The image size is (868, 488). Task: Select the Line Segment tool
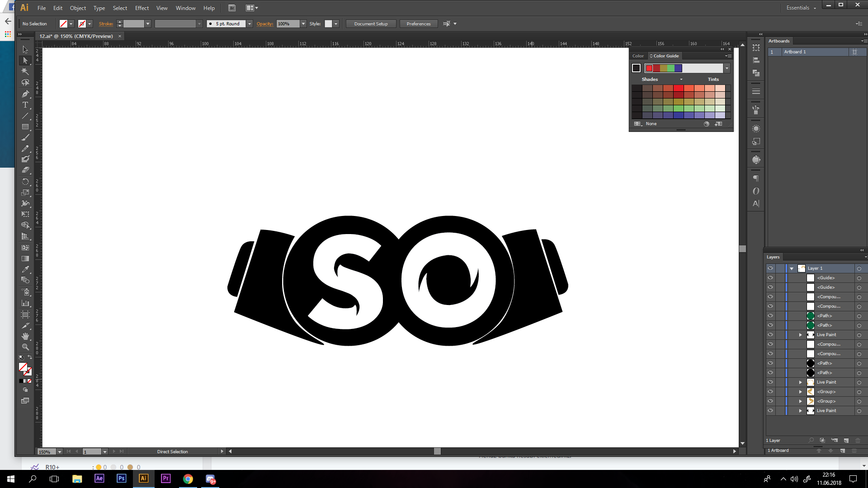25,116
